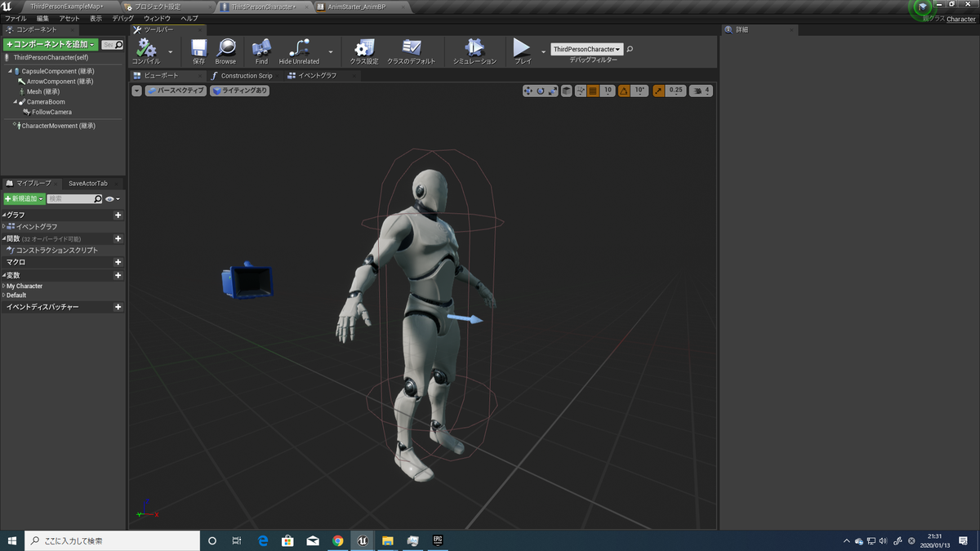980x551 pixels.
Task: Click the Simulation (シミュレーション) icon
Action: point(474,48)
